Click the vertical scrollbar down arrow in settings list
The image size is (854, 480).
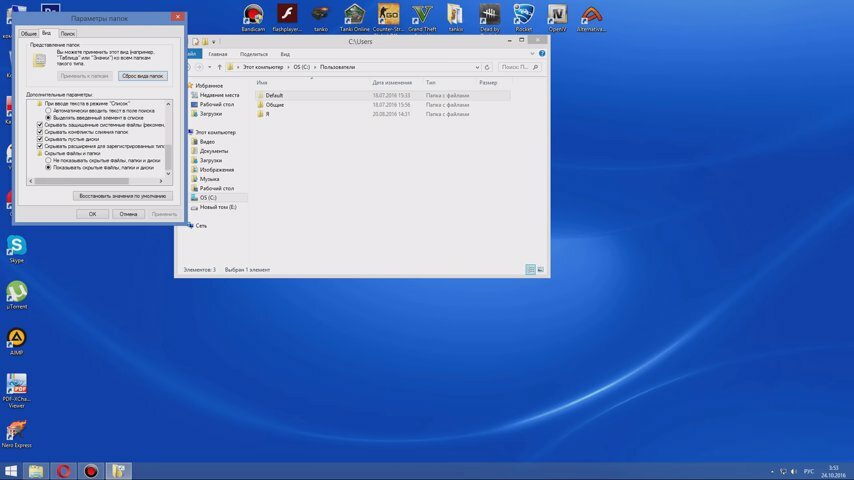coord(168,174)
